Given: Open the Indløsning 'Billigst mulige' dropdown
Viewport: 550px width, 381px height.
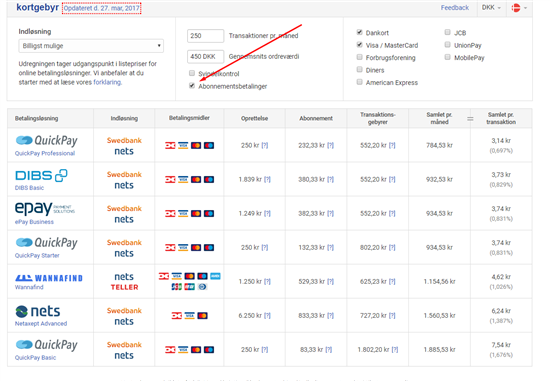Looking at the screenshot, I should pyautogui.click(x=91, y=46).
